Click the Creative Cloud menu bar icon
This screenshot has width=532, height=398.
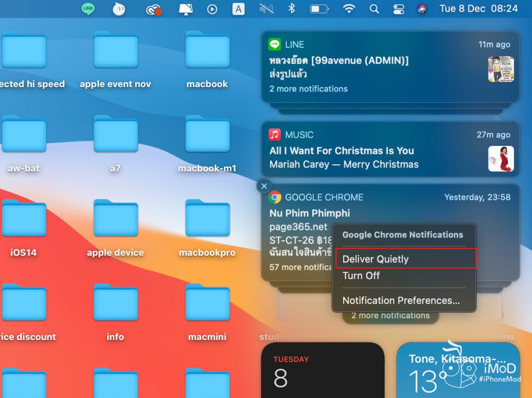153,9
